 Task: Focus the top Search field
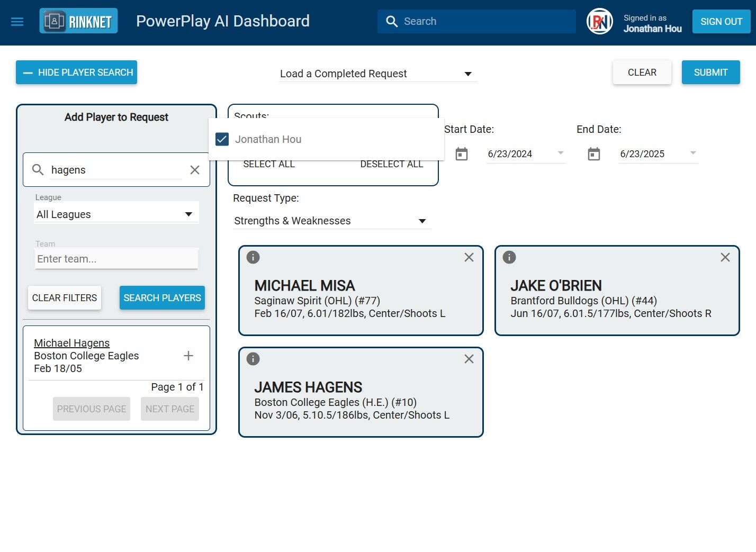coord(476,22)
